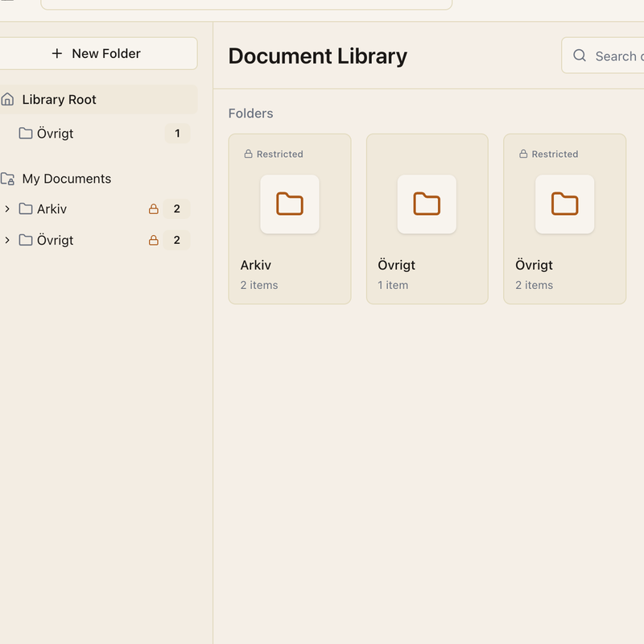This screenshot has height=644, width=644.
Task: Open the Övrigt card with 1 item
Action: pyautogui.click(x=427, y=219)
